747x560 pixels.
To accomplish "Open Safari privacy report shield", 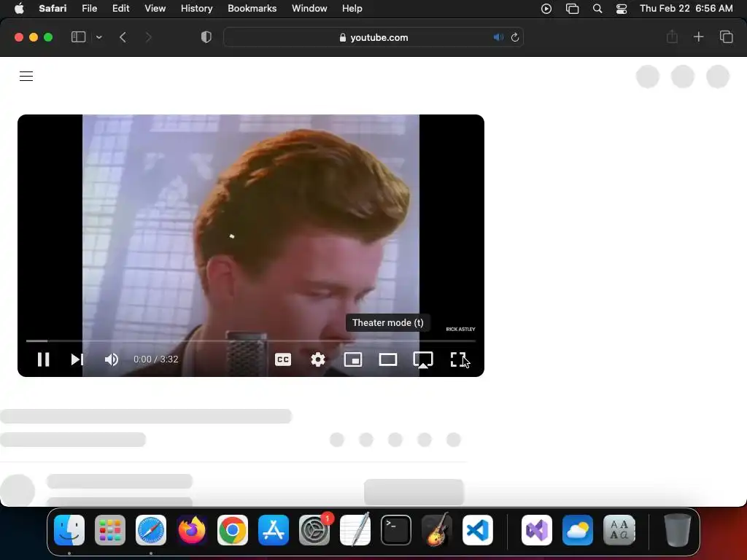I will click(206, 37).
